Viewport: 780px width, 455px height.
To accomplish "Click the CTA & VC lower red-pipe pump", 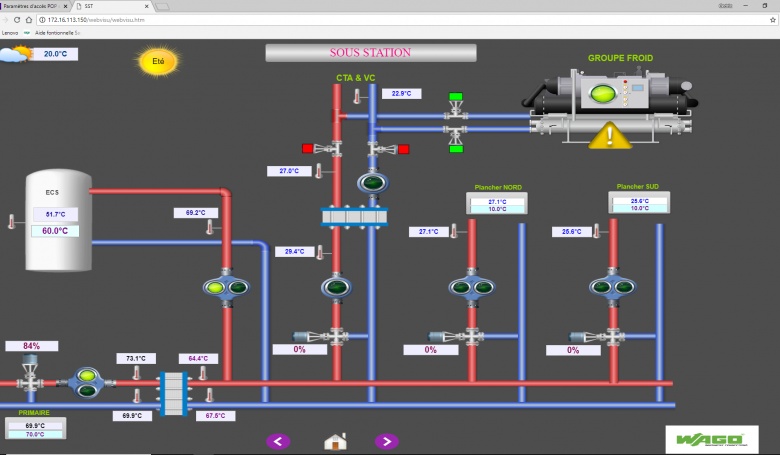I will [x=336, y=287].
